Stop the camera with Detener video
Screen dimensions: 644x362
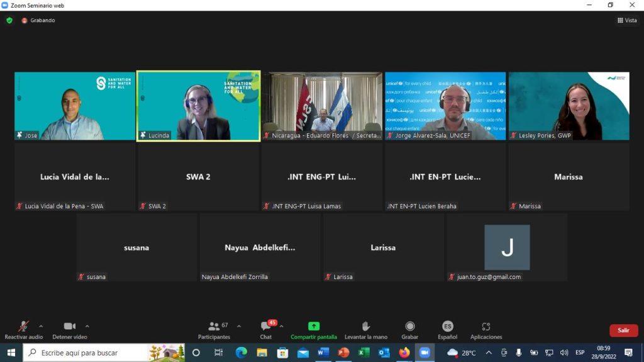[69, 326]
